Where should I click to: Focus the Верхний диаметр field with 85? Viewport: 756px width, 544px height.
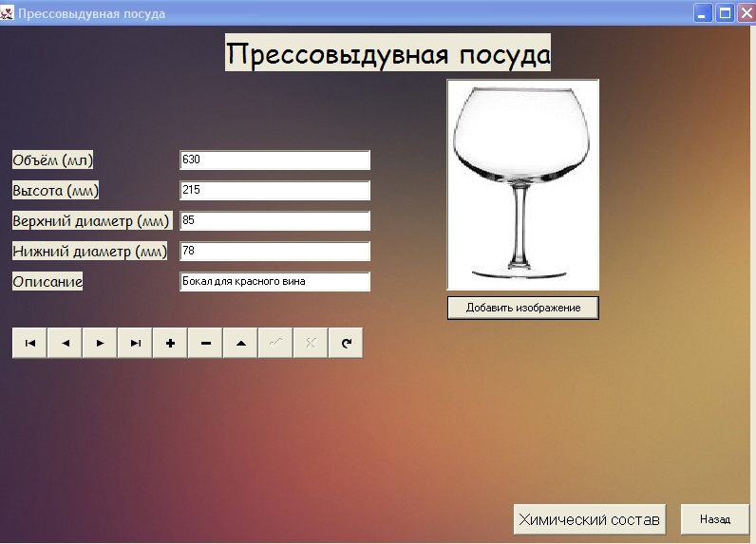[x=274, y=220]
